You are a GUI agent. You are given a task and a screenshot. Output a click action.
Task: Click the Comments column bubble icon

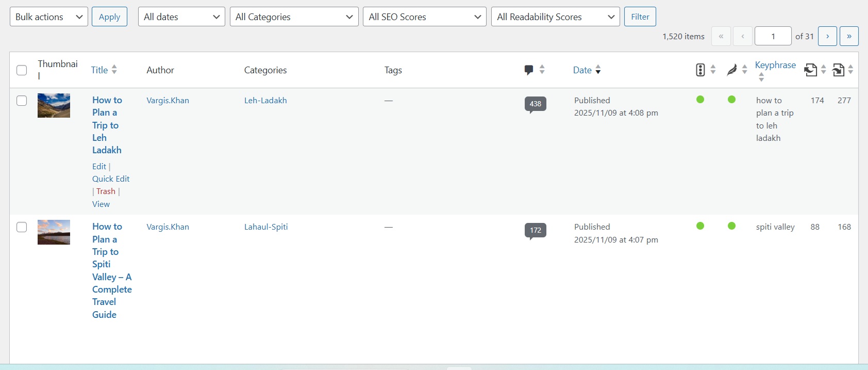[x=528, y=70]
